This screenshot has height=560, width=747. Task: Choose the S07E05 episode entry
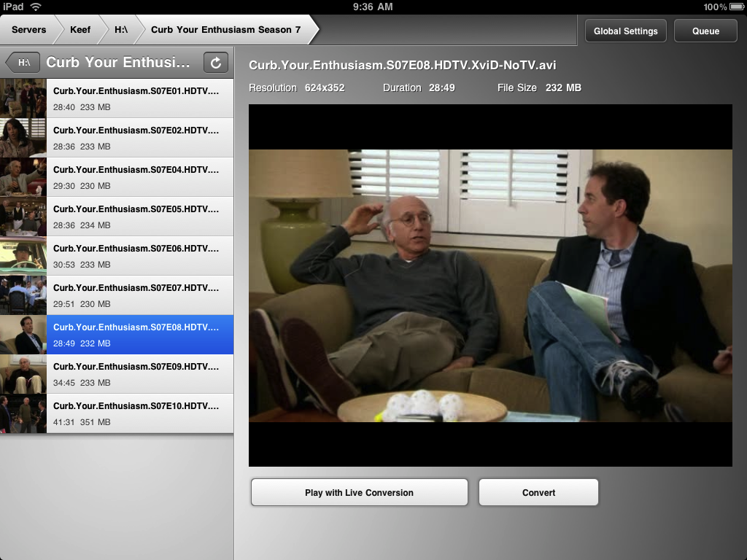(x=139, y=217)
